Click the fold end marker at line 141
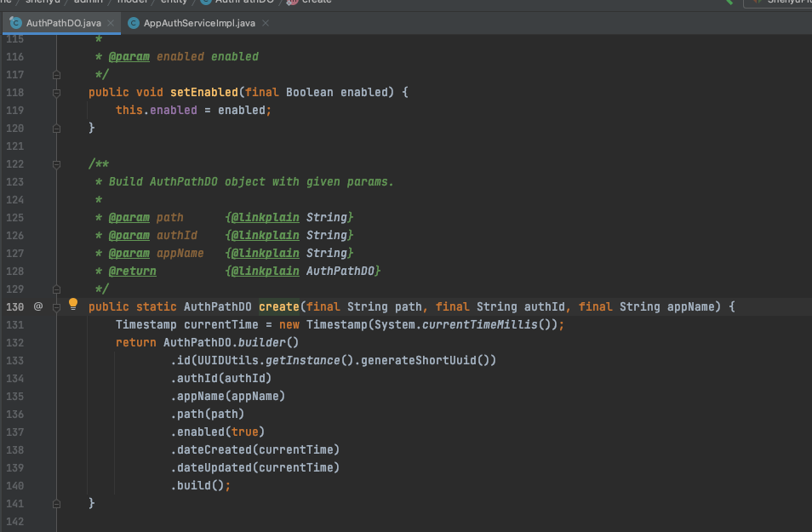 pos(56,504)
